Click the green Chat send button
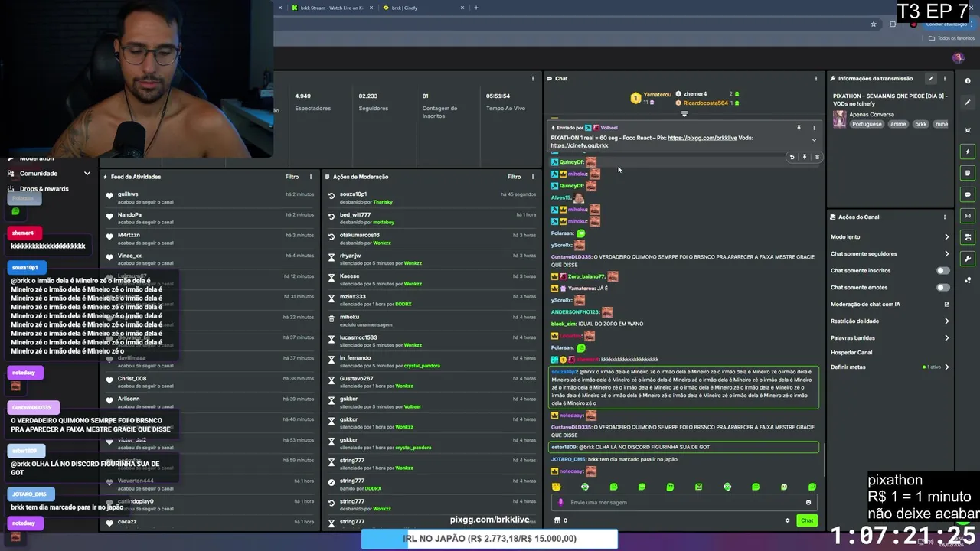980x551 pixels. coord(807,520)
